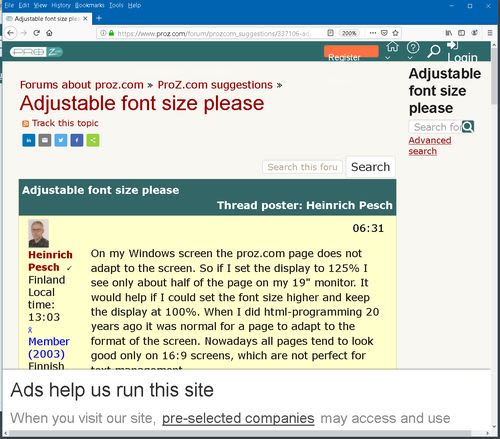Click the green share icon
Viewport: 500px width, 439px height.
(x=93, y=140)
